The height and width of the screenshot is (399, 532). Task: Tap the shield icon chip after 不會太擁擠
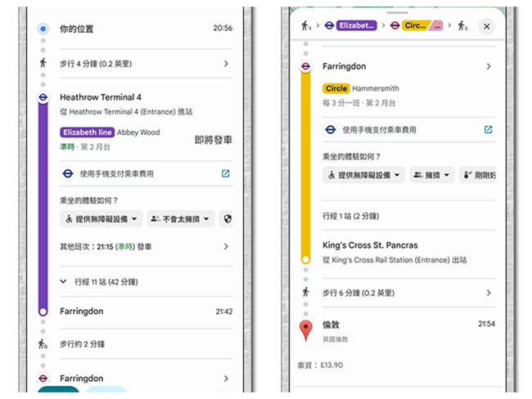tap(227, 218)
